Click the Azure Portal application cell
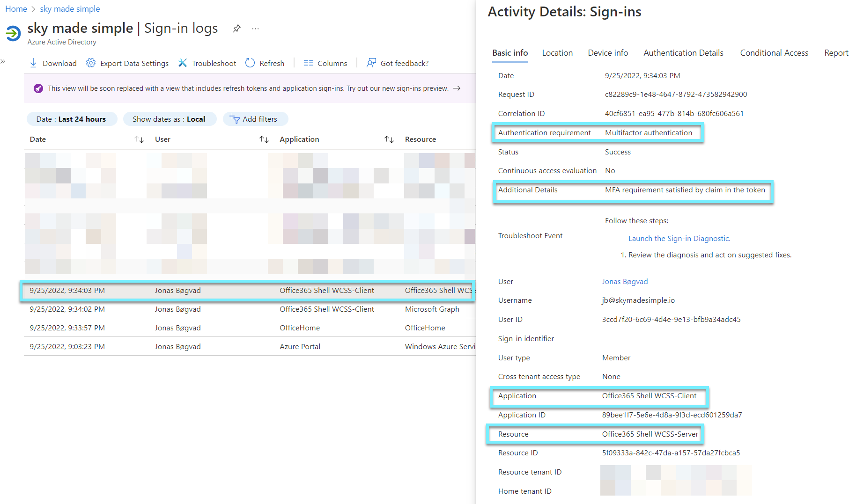 tap(300, 347)
